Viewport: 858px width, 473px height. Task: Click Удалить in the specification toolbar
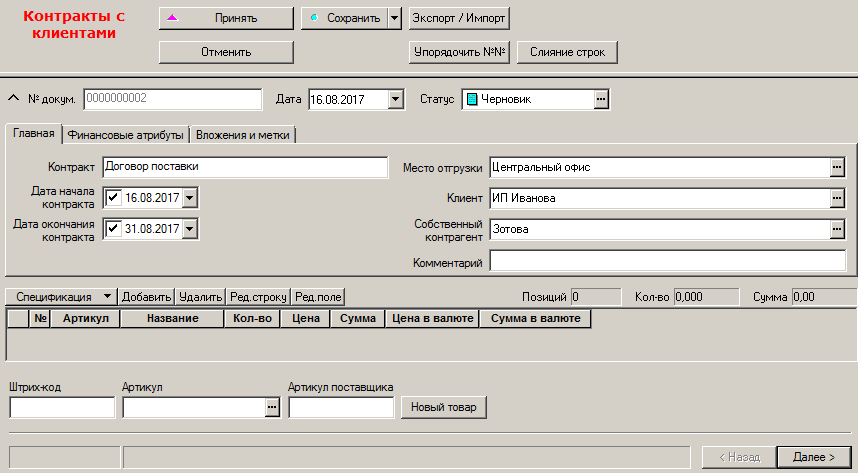[x=200, y=297]
